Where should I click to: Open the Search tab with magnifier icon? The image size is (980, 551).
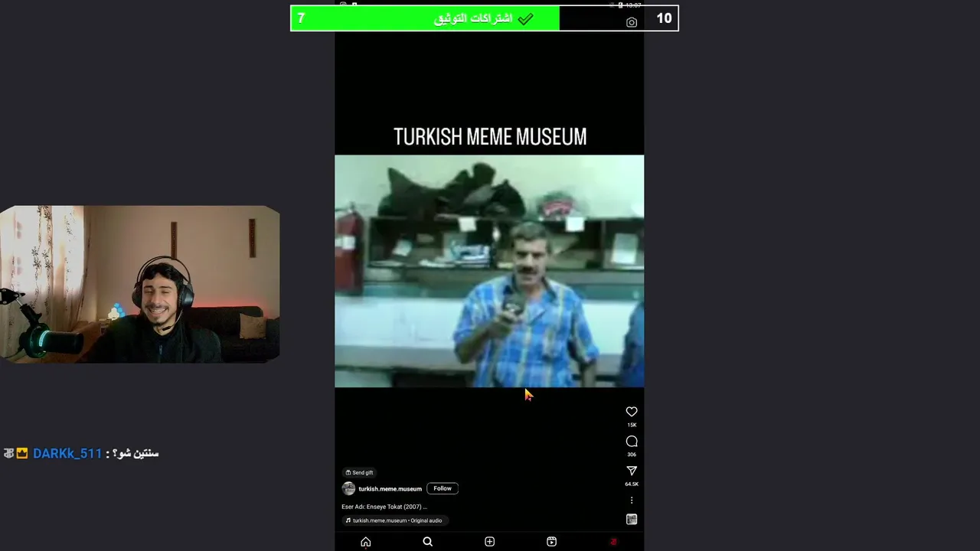tap(428, 542)
